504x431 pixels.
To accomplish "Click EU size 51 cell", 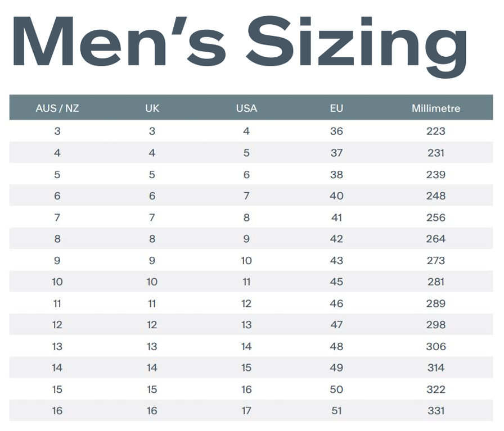I will [x=336, y=410].
